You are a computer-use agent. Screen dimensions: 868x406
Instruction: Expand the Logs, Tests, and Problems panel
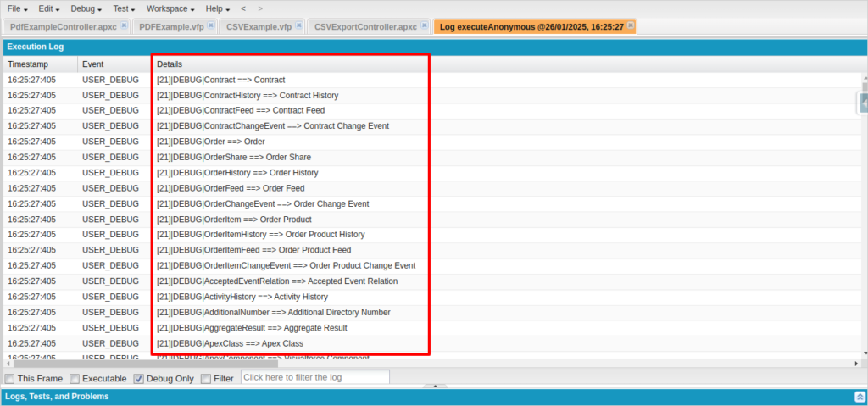[x=860, y=397]
